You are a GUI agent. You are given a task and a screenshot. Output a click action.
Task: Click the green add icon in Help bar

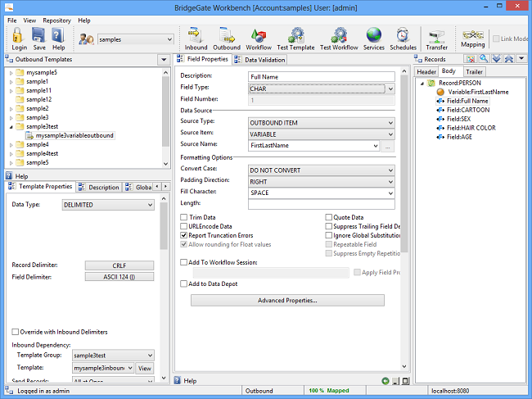click(385, 381)
